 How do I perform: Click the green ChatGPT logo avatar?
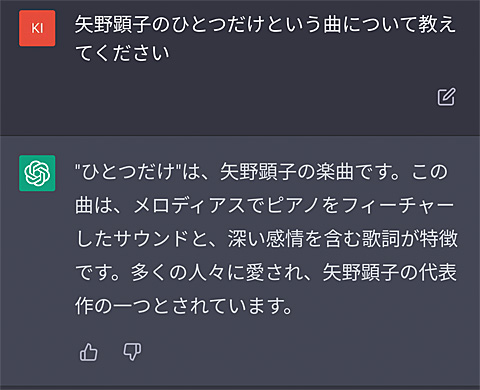(x=37, y=173)
